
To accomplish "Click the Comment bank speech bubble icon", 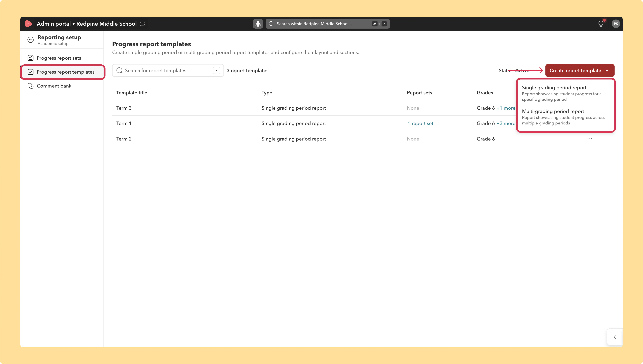I will (31, 86).
